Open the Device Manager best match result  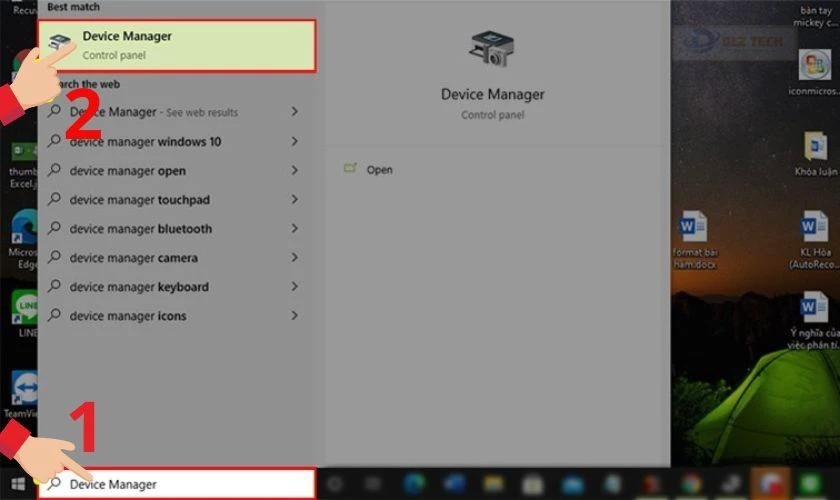[x=177, y=46]
